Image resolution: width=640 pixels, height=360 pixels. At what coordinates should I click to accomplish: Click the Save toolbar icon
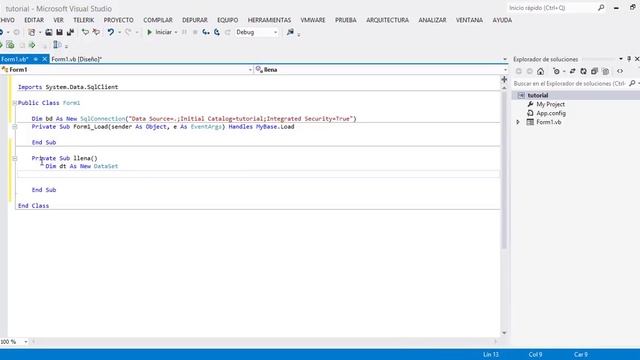click(59, 32)
